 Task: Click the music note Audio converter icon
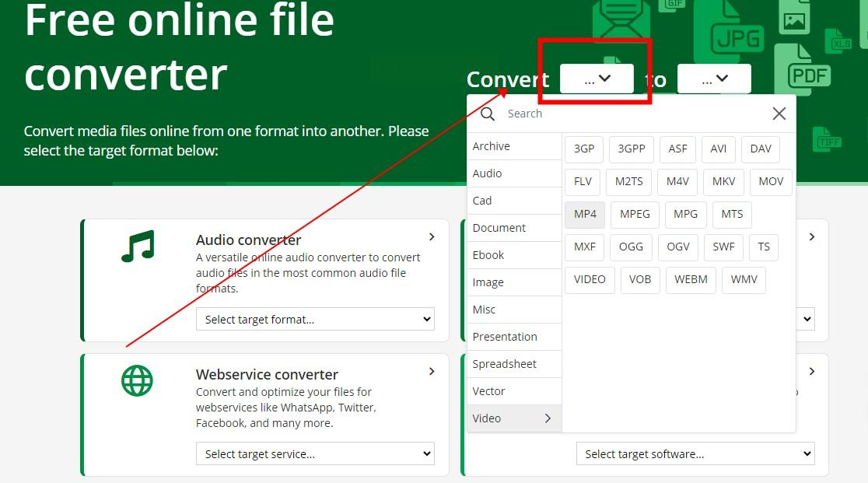click(138, 246)
